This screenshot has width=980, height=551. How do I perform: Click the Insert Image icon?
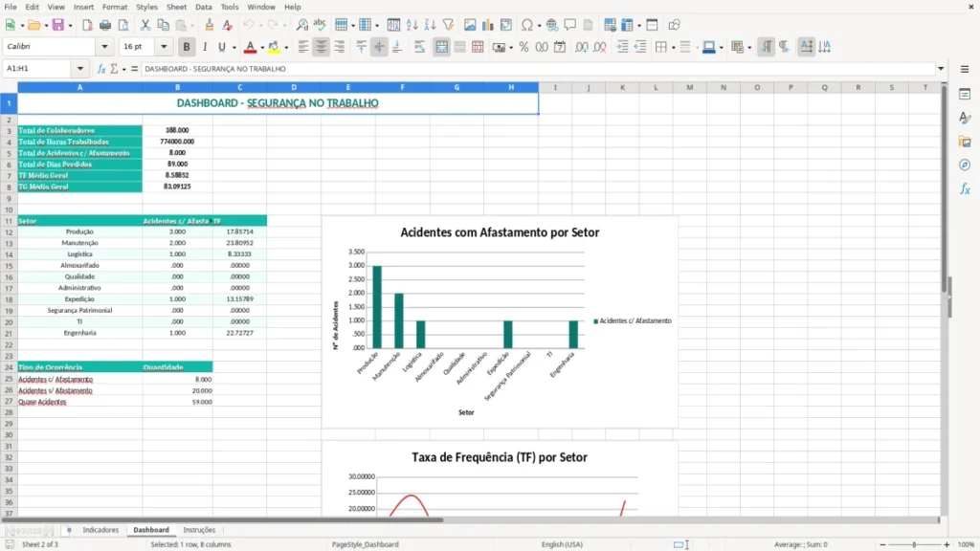click(x=470, y=25)
